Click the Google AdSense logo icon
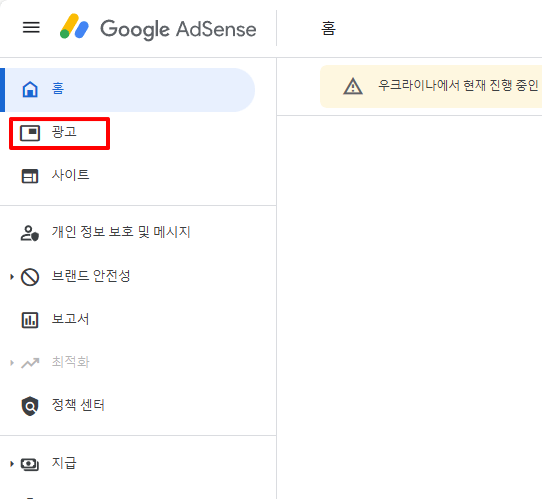Image resolution: width=542 pixels, height=499 pixels. 74,26
